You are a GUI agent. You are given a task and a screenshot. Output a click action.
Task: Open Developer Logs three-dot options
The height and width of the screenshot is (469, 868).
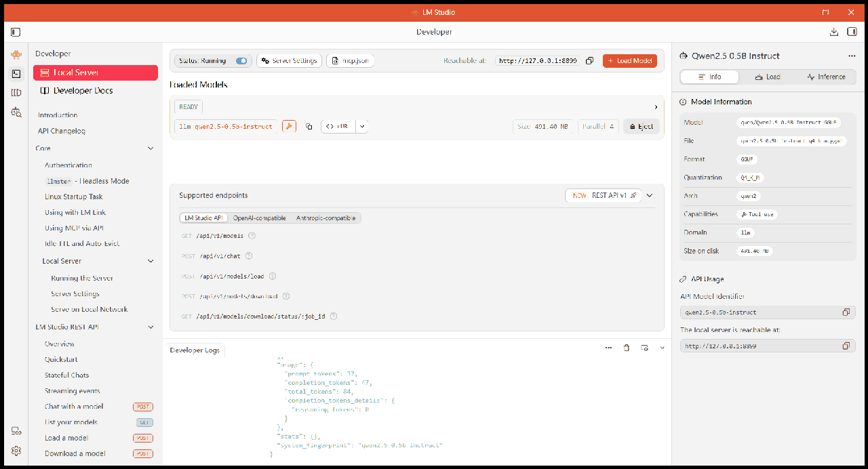pyautogui.click(x=608, y=348)
